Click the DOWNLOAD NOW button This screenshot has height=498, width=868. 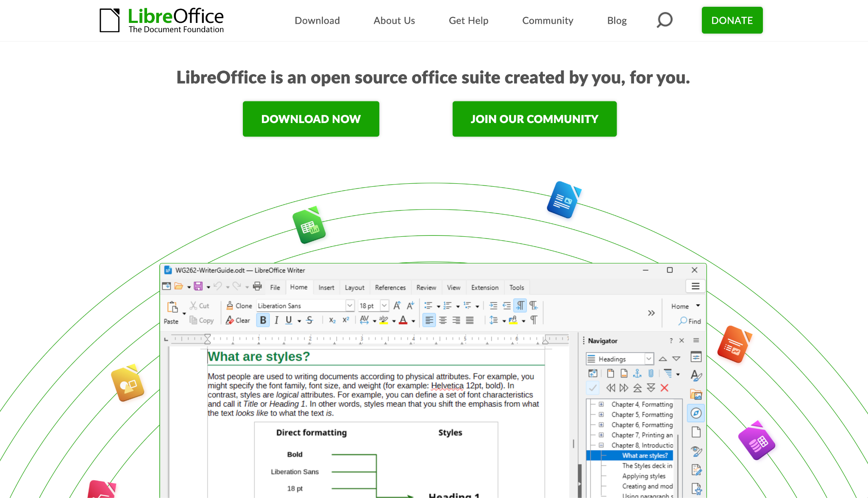tap(311, 119)
